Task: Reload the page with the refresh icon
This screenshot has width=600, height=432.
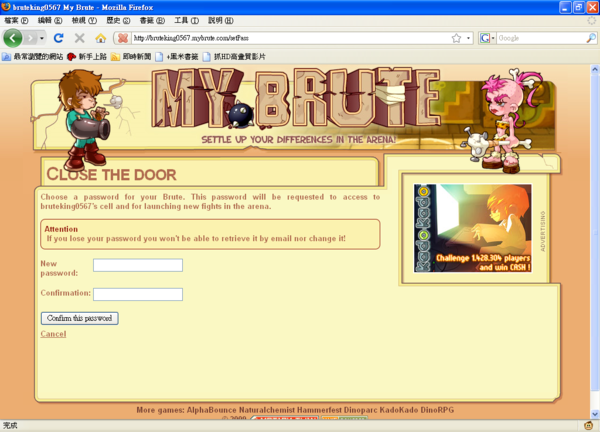Action: 59,38
